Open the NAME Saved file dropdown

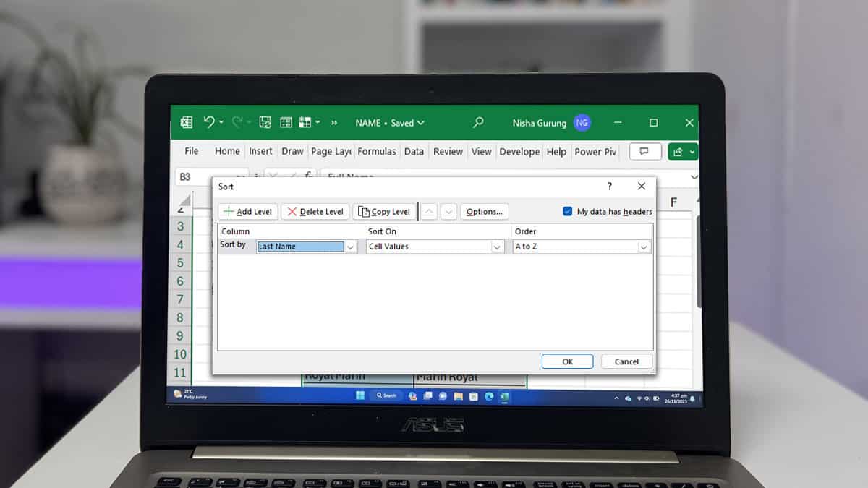pyautogui.click(x=390, y=123)
